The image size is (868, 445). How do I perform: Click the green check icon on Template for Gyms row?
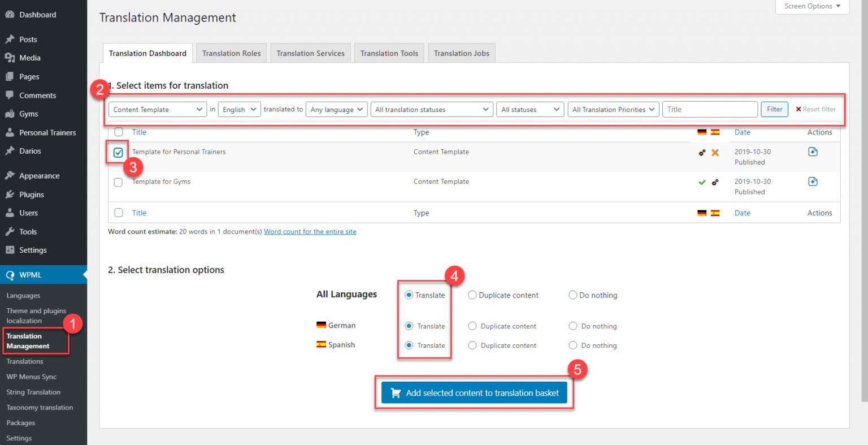[x=702, y=182]
